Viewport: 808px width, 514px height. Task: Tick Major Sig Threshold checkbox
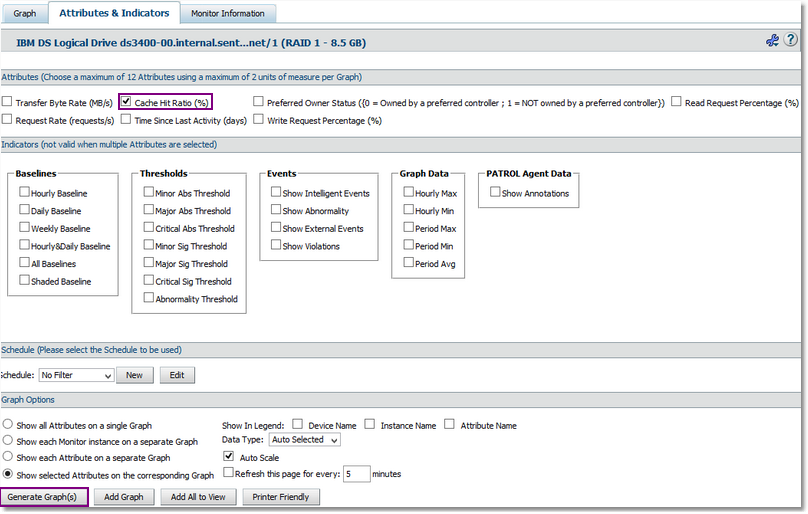click(x=148, y=262)
